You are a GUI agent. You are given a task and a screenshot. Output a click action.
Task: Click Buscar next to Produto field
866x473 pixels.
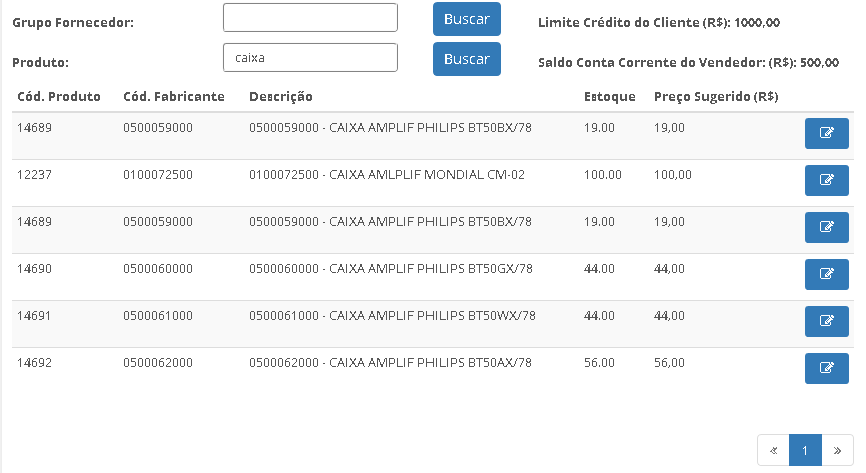[467, 59]
